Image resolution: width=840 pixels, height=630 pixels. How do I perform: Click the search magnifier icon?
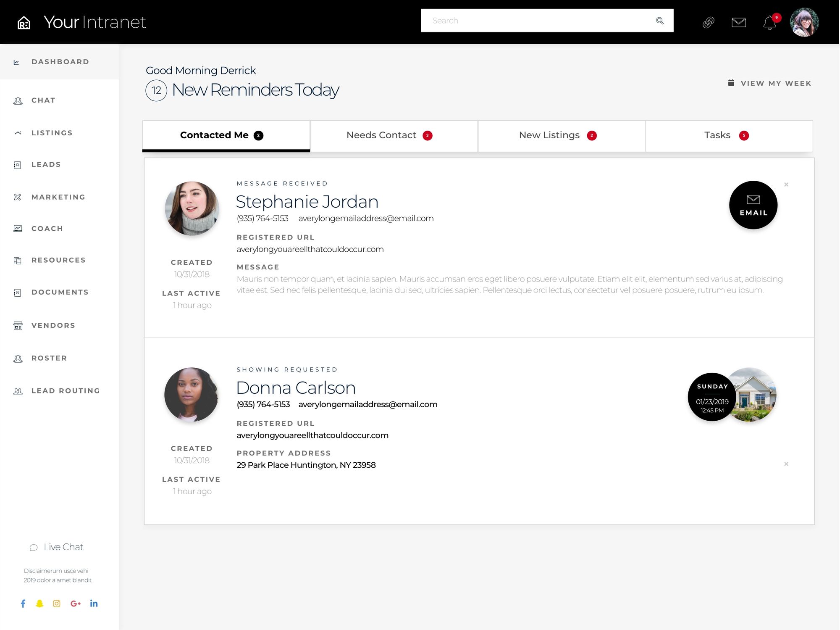659,21
